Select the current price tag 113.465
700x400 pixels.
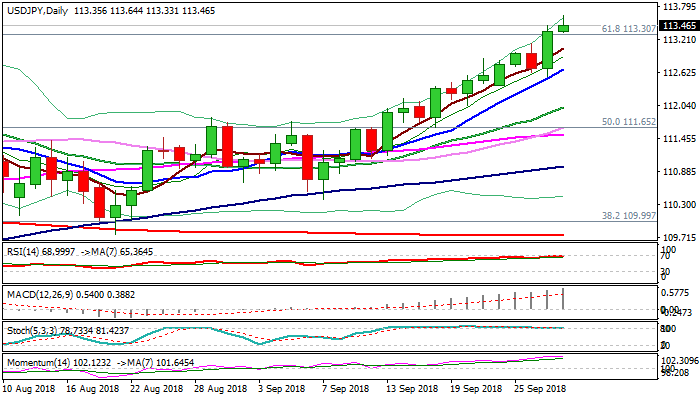[679, 26]
